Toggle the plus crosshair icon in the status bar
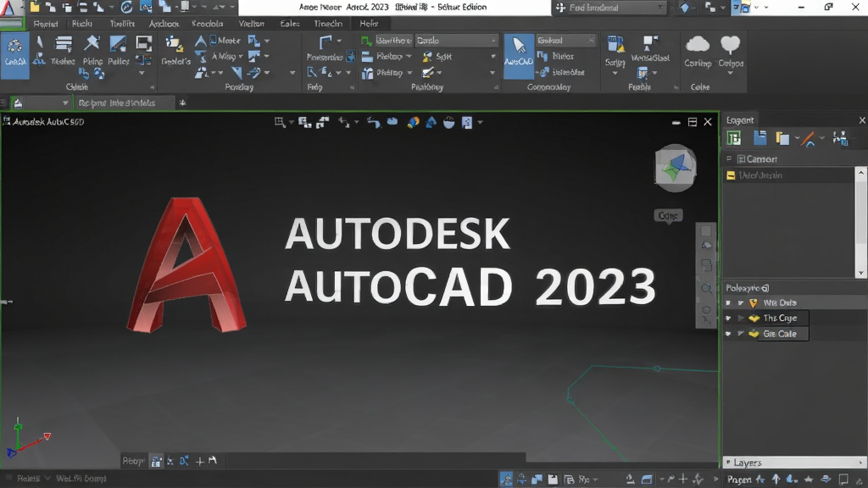The width and height of the screenshot is (868, 488). tap(683, 480)
